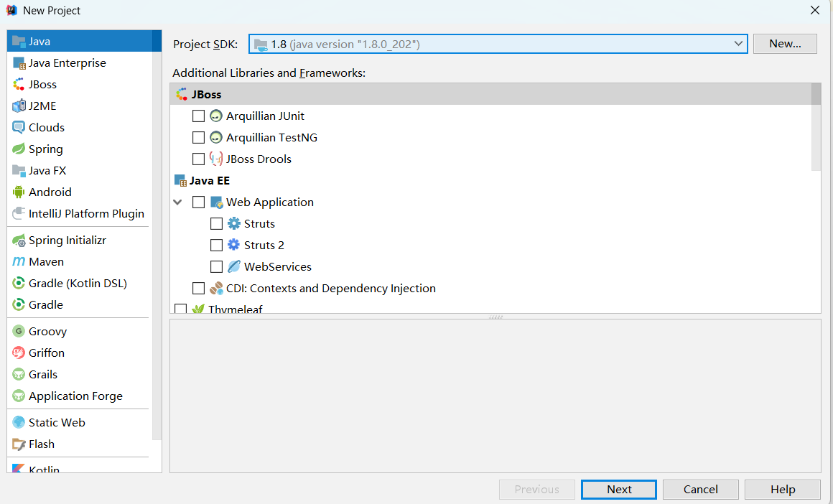
Task: Check the WebServices checkbox
Action: tap(216, 266)
